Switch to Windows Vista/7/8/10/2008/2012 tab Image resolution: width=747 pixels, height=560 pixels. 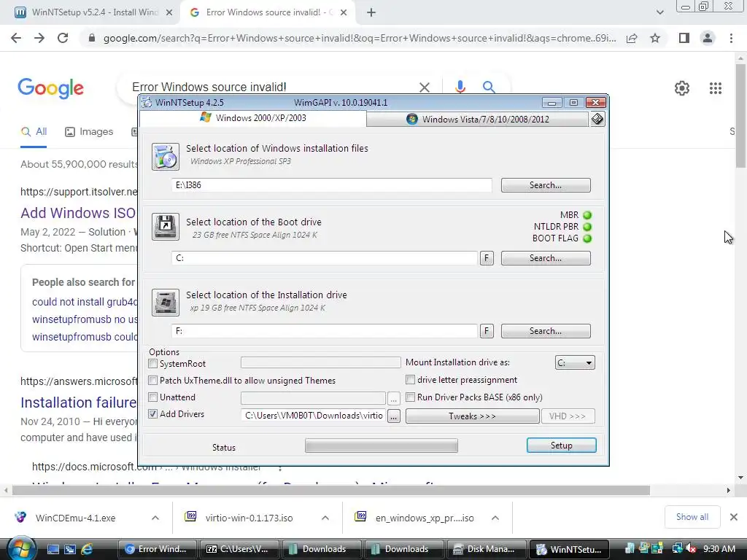point(478,119)
